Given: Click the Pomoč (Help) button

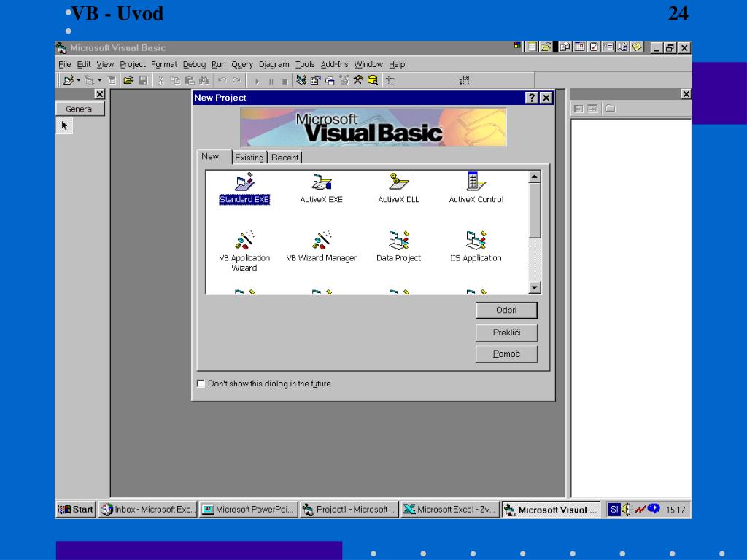Looking at the screenshot, I should (x=506, y=354).
